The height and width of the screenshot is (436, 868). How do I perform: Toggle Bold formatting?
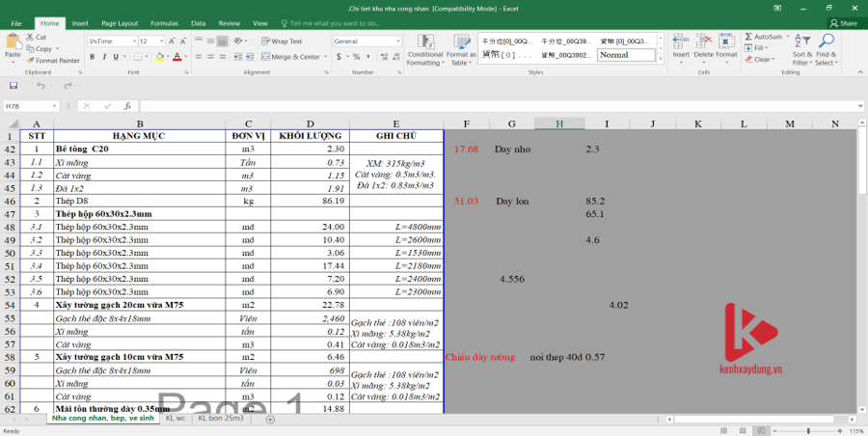pos(92,57)
